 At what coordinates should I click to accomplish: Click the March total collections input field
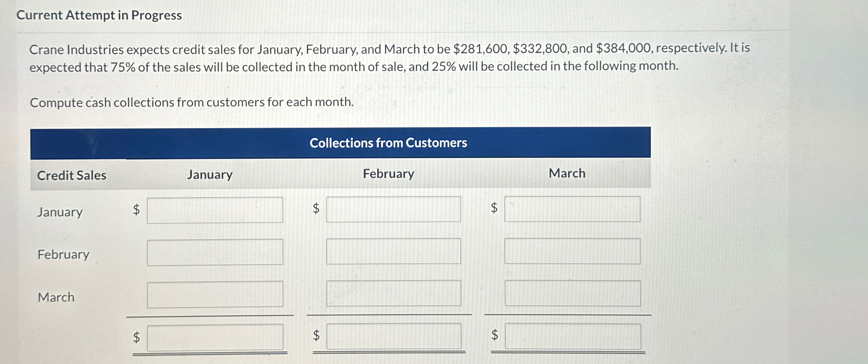click(x=572, y=337)
